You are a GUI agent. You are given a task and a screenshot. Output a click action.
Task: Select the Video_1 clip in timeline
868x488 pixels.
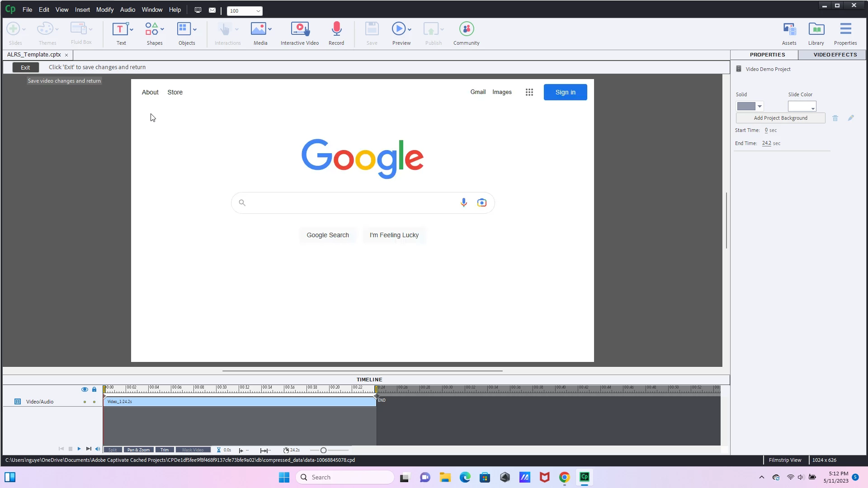(x=240, y=402)
